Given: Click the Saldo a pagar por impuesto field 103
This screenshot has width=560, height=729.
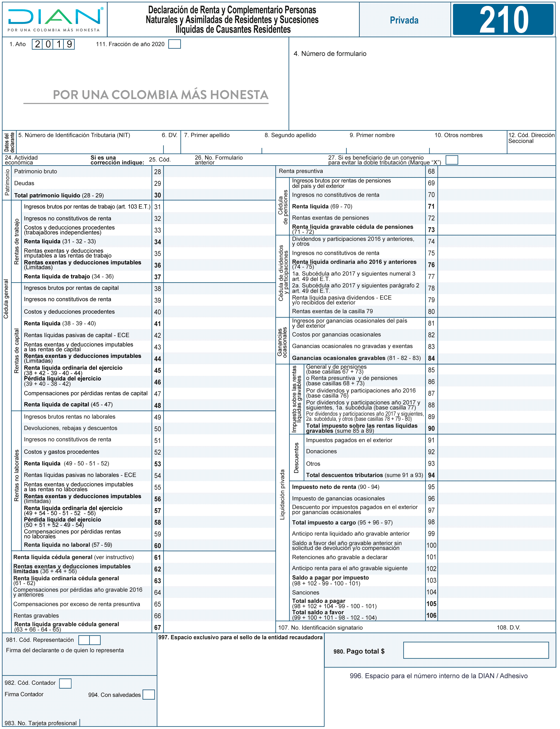Looking at the screenshot, I should 496,580.
